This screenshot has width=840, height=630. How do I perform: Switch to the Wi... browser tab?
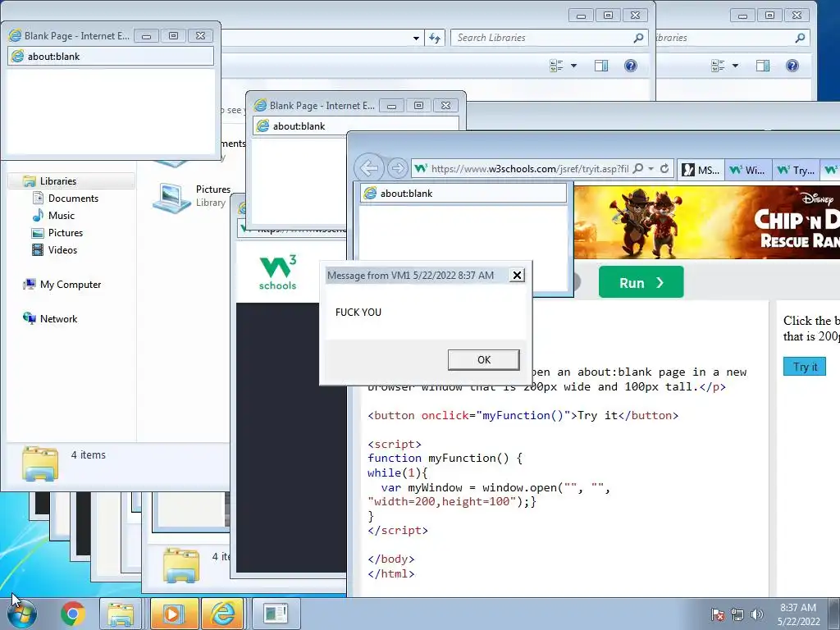(x=748, y=170)
